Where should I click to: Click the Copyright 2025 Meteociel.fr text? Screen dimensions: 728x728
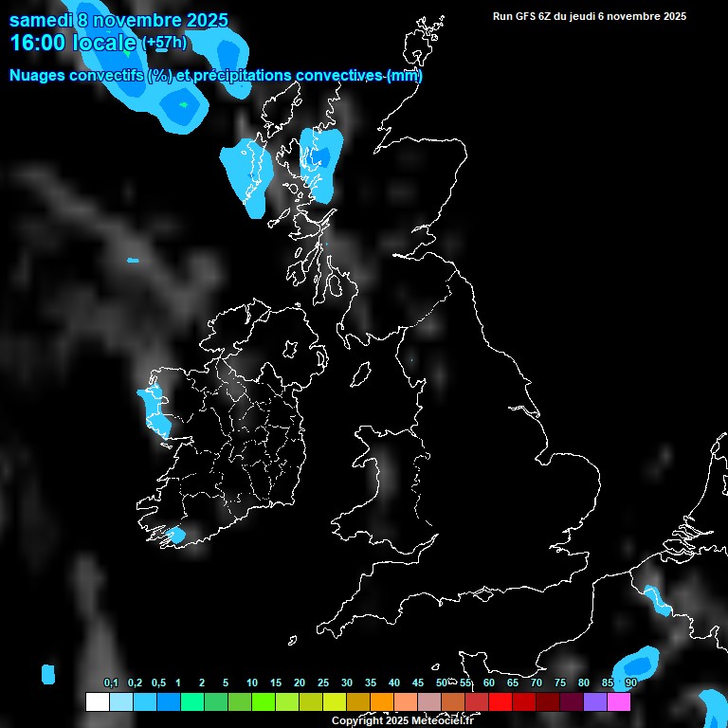tap(402, 720)
